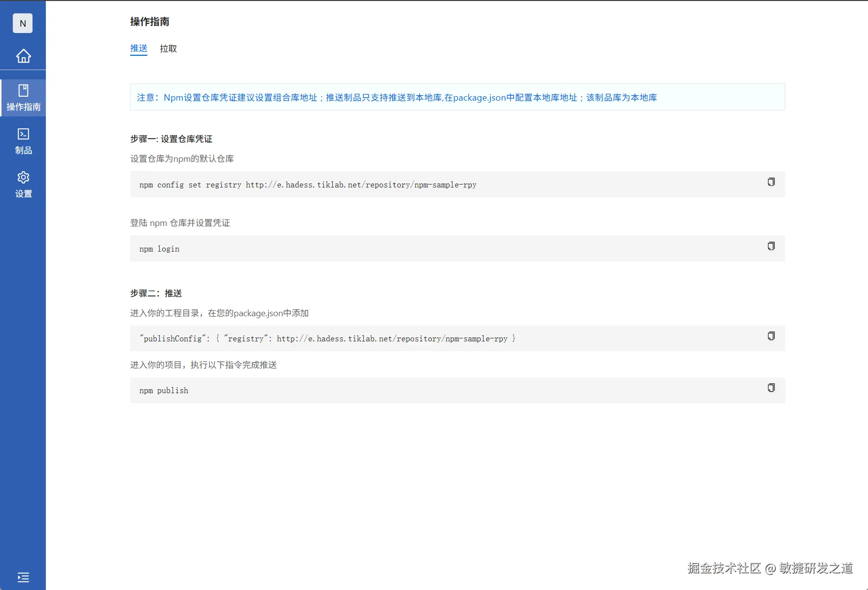Select the 推送 tab
The height and width of the screenshot is (590, 868).
[x=139, y=48]
